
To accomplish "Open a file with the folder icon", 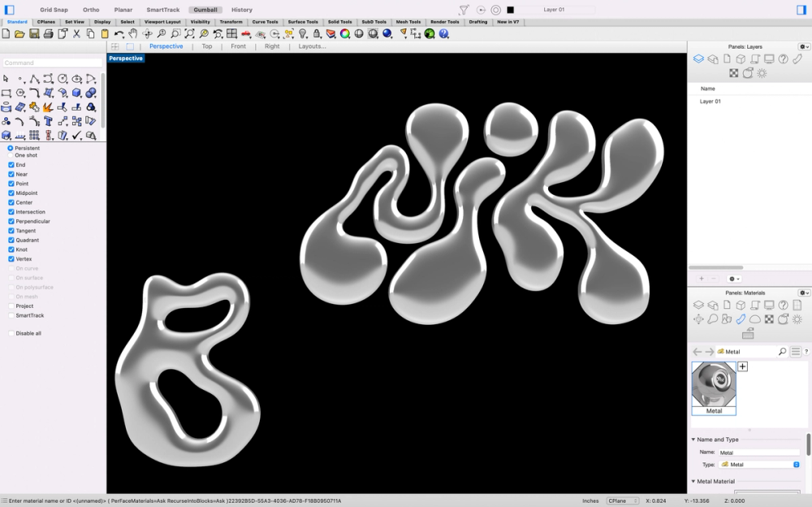I will tap(19, 33).
